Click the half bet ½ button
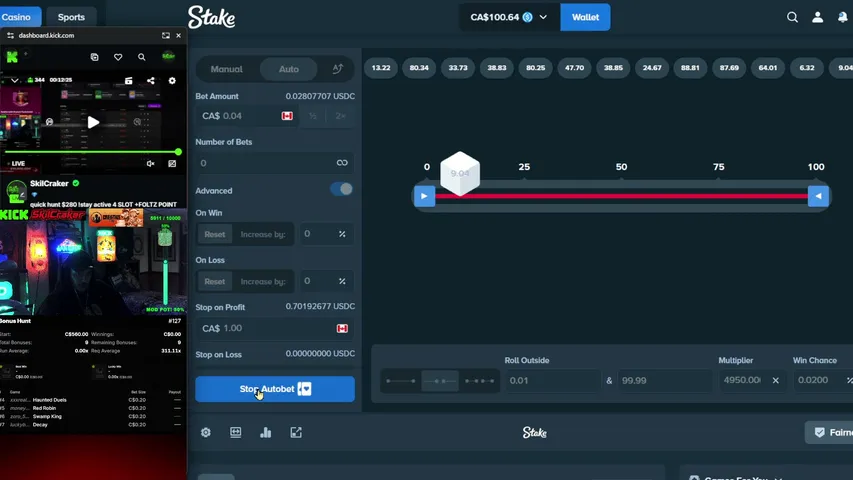The image size is (853, 480). pos(312,116)
